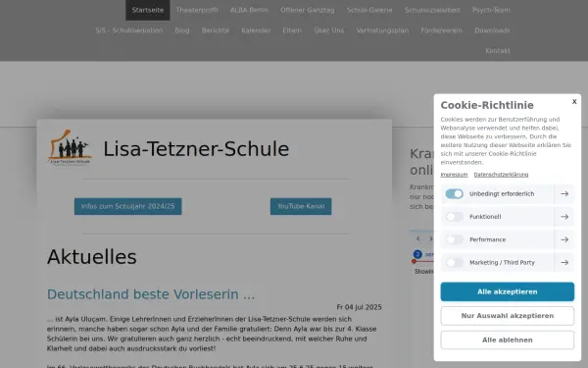Enable the Marketing / Third Party switch
588x368 pixels.
(x=454, y=262)
